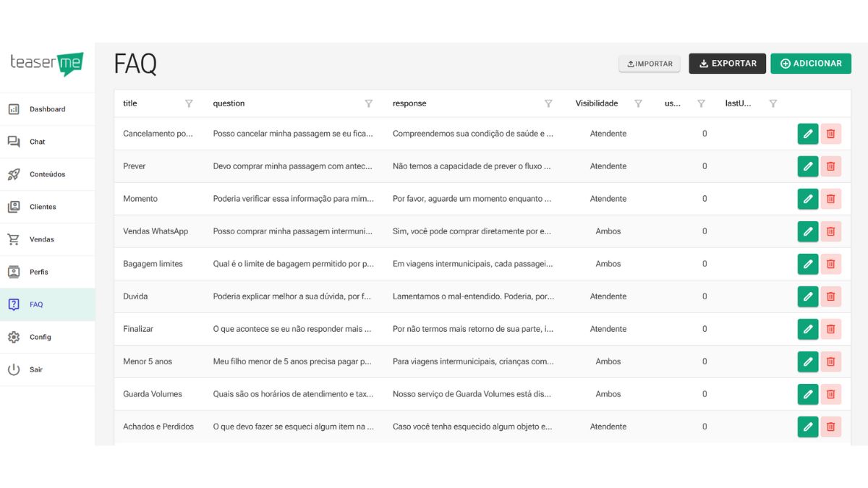Open filter for the question column
Screen dimensions: 868x488
pyautogui.click(x=368, y=103)
